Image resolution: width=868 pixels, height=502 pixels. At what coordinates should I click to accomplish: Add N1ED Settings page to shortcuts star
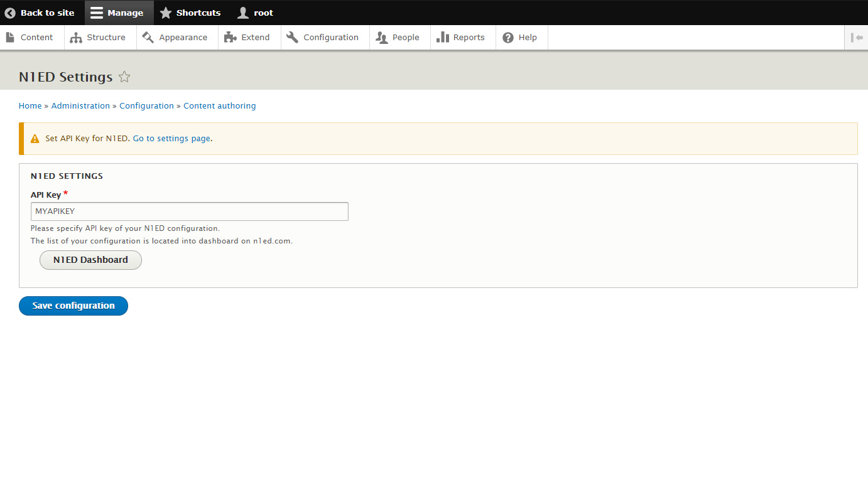(124, 77)
